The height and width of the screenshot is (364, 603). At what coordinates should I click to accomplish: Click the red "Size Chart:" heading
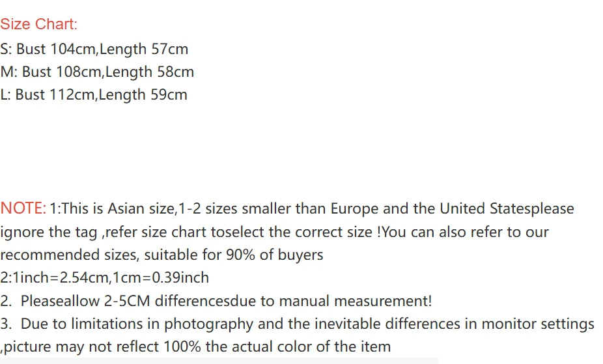38,25
